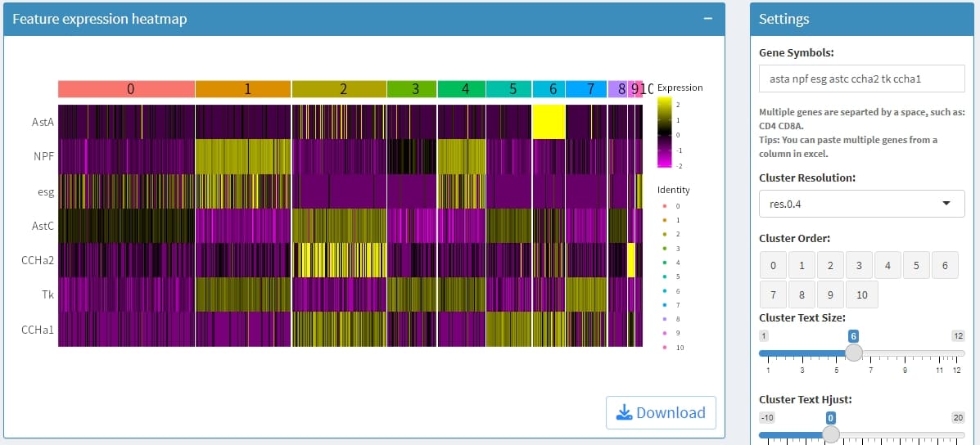Click the Expression color scale legend

pyautogui.click(x=665, y=132)
